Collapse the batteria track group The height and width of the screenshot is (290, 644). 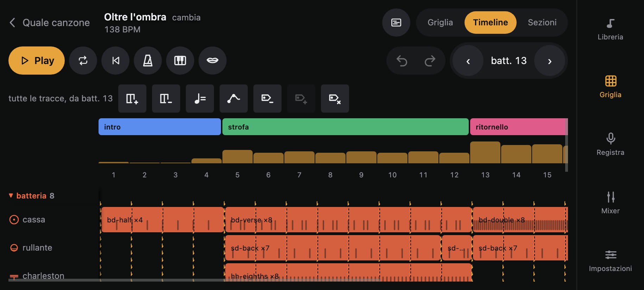[11, 195]
